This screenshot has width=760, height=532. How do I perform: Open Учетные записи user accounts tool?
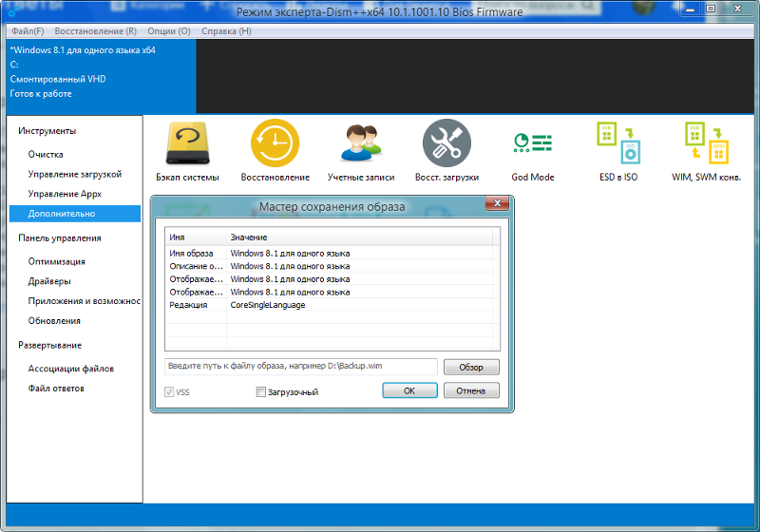click(x=361, y=151)
